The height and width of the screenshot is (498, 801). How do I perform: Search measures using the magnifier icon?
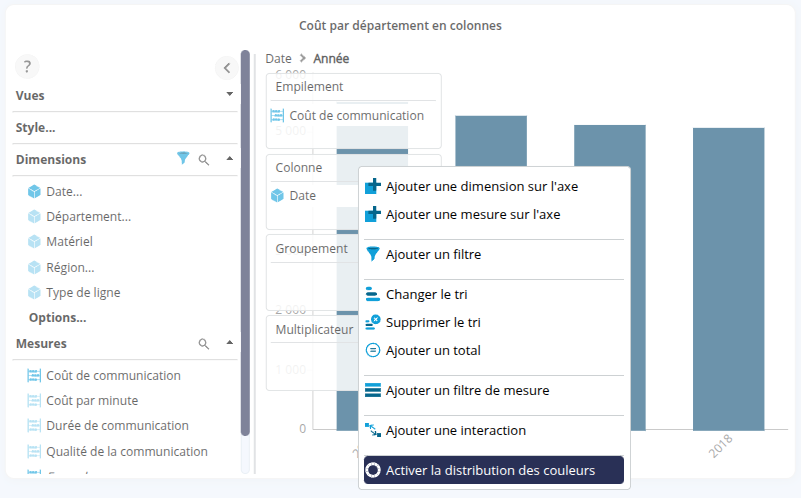coord(204,343)
